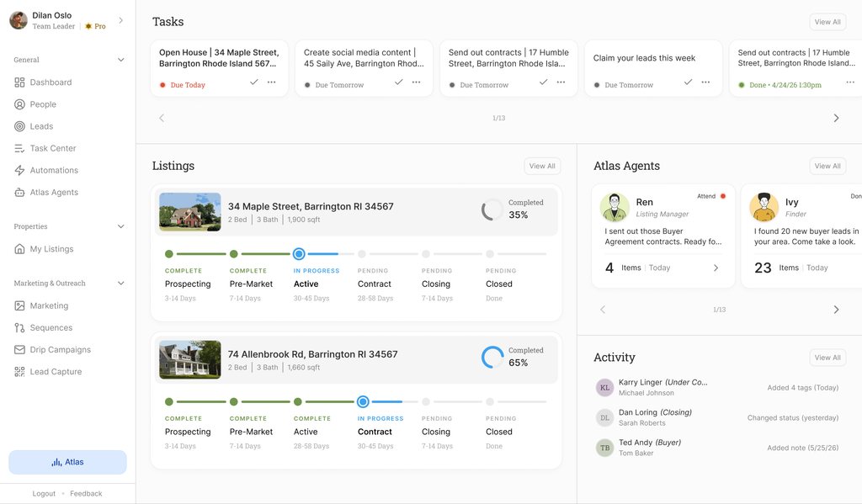Image resolution: width=862 pixels, height=504 pixels.
Task: Open the Sequences branch icon
Action: [20, 327]
